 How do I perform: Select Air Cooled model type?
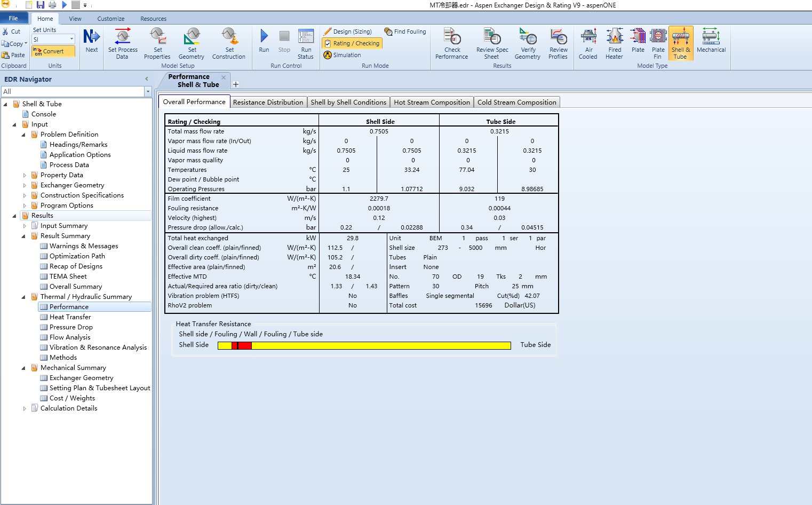588,43
